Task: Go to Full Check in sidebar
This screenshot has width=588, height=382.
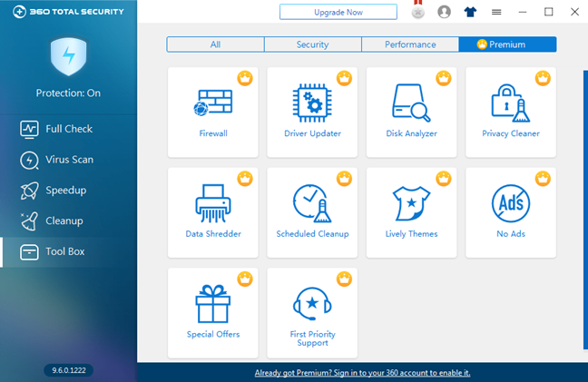Action: (69, 129)
